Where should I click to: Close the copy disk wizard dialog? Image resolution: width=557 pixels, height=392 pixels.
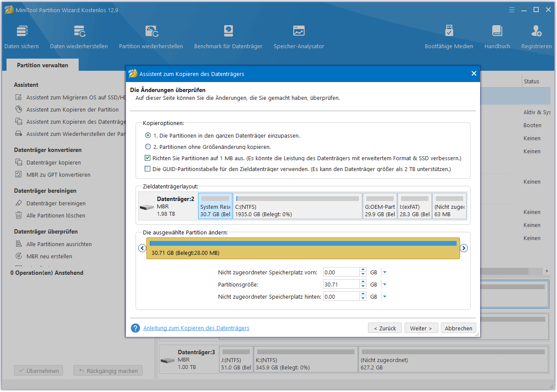tap(474, 74)
